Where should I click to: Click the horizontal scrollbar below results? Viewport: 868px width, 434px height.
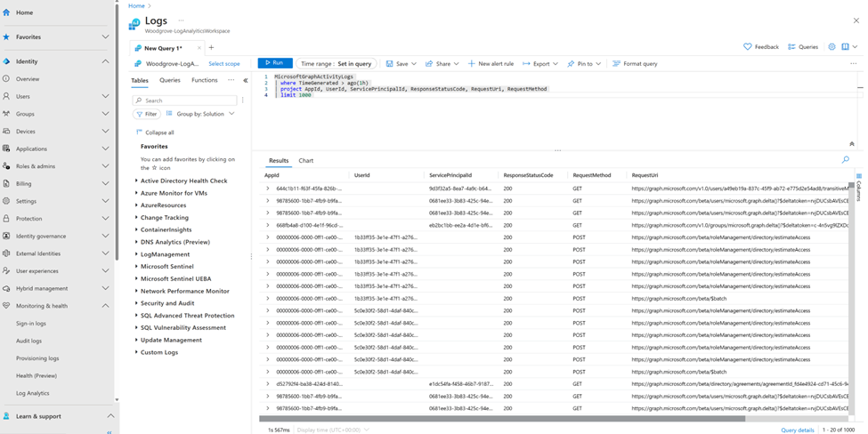(502, 418)
